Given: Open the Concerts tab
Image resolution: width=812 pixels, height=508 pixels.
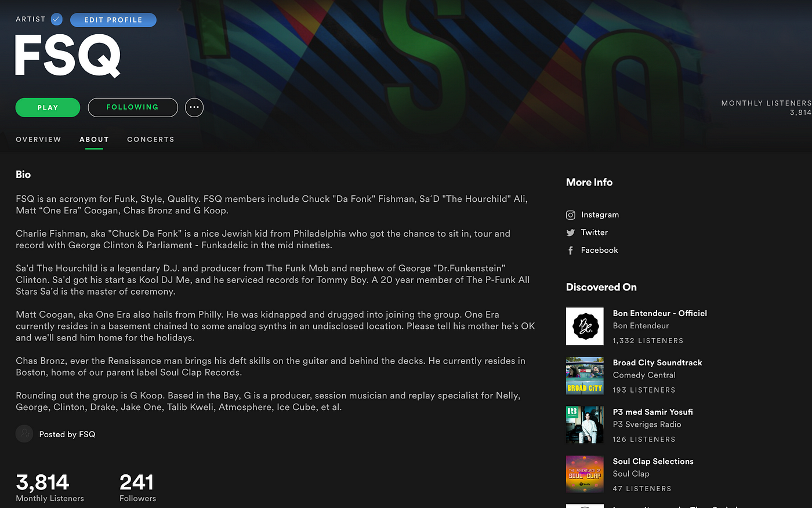Looking at the screenshot, I should point(151,139).
